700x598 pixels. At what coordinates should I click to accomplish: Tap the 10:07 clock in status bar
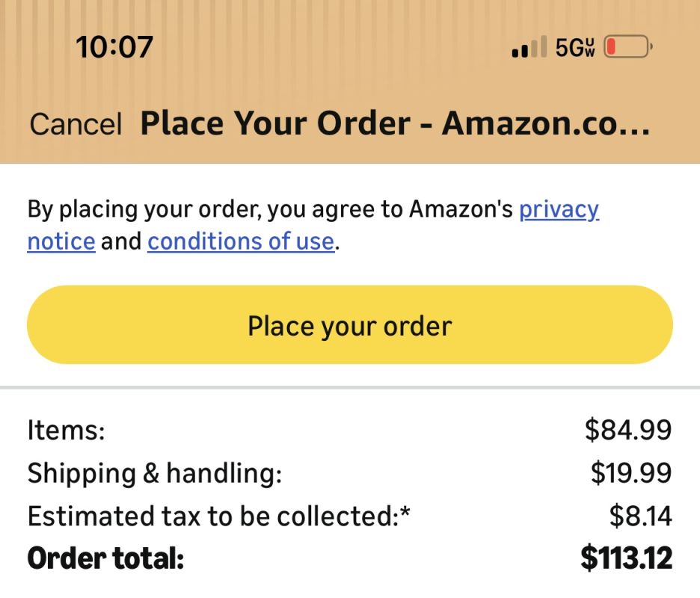tap(114, 48)
